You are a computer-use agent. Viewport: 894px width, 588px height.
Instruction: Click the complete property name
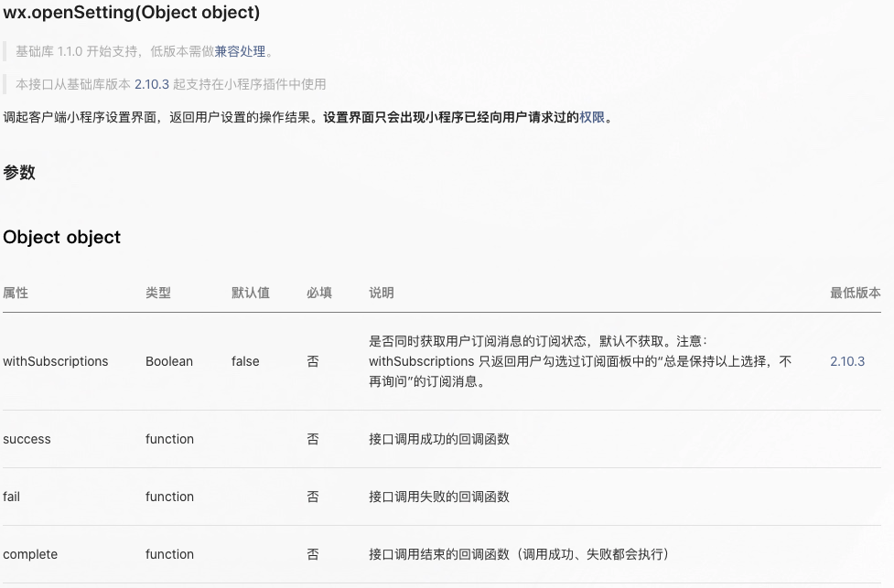pos(30,554)
